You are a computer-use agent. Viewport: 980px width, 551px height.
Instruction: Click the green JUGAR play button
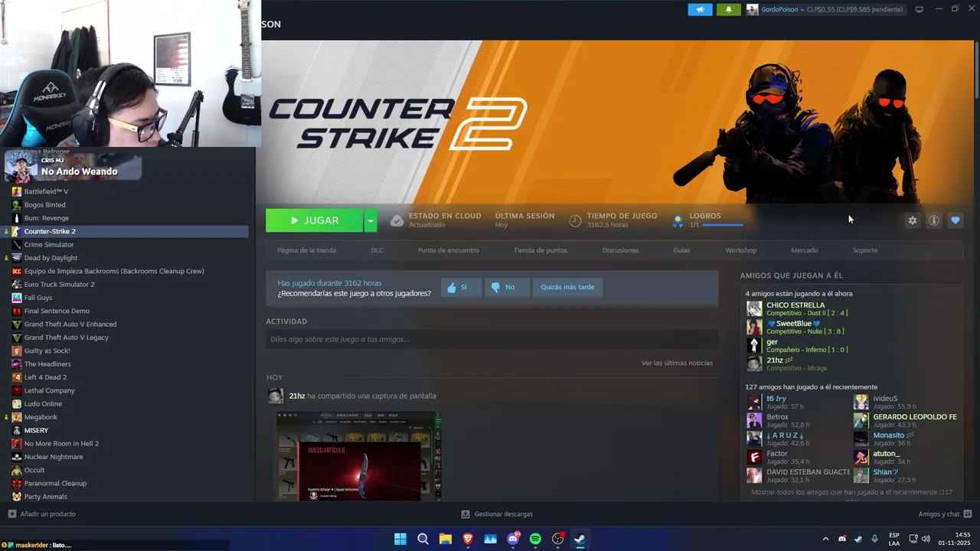(x=314, y=220)
